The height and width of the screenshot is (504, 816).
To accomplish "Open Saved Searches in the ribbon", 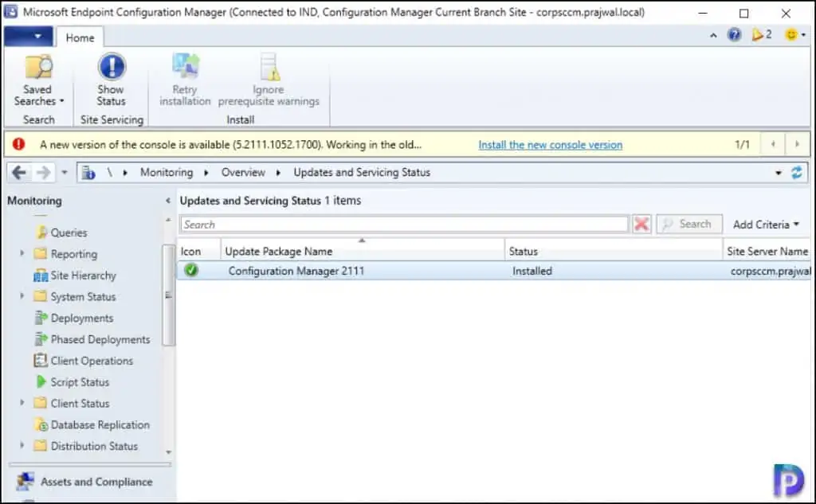I will (38, 80).
